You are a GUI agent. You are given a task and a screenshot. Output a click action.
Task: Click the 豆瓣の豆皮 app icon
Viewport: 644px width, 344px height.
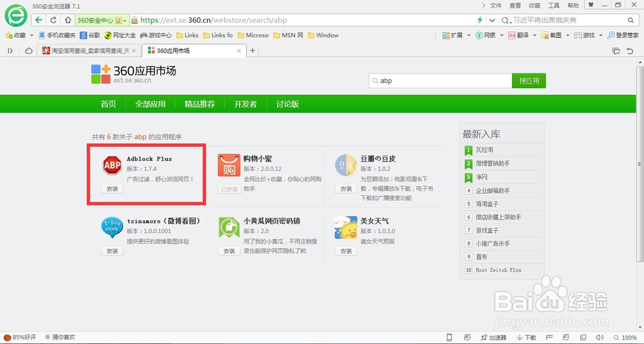pyautogui.click(x=346, y=165)
